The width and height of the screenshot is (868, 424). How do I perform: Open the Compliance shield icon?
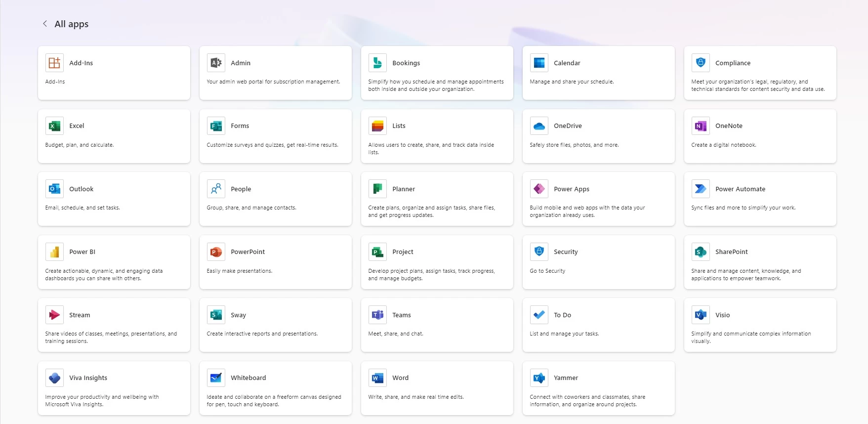pyautogui.click(x=701, y=63)
